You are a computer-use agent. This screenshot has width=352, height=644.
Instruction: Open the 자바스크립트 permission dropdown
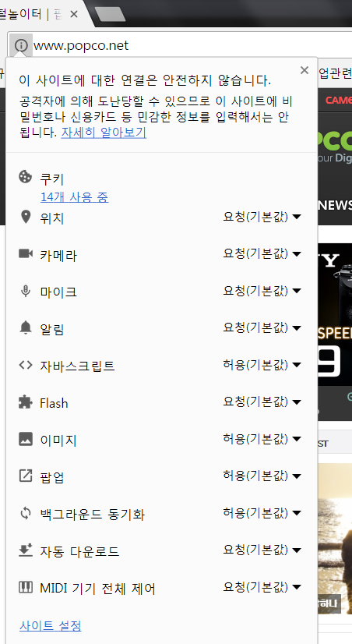pos(262,365)
